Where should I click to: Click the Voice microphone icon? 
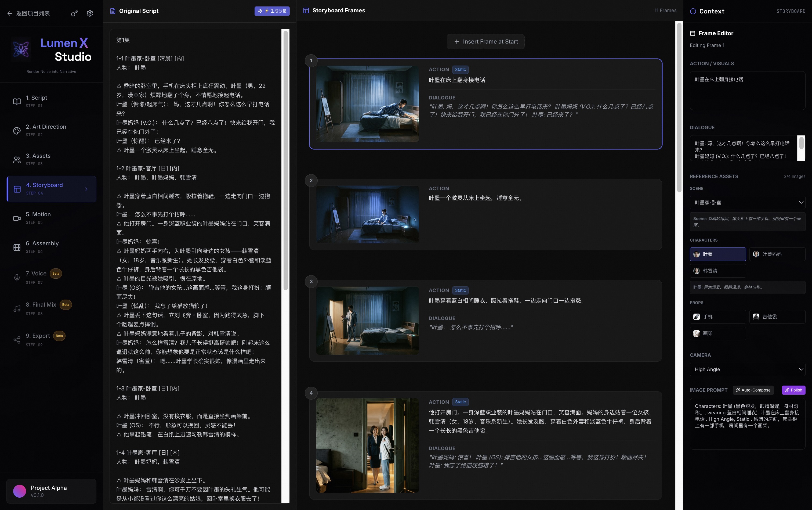pyautogui.click(x=17, y=277)
